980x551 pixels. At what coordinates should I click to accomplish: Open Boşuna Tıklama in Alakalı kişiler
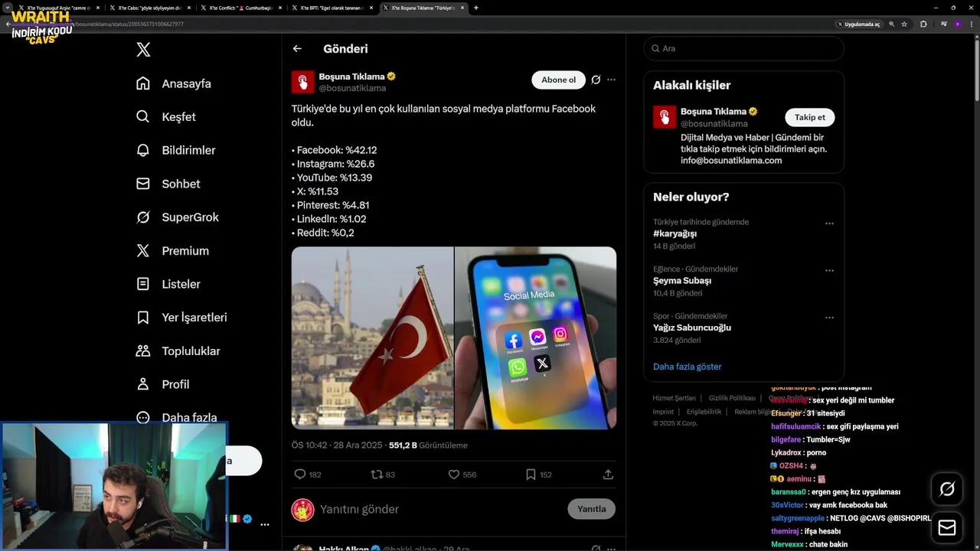(714, 112)
